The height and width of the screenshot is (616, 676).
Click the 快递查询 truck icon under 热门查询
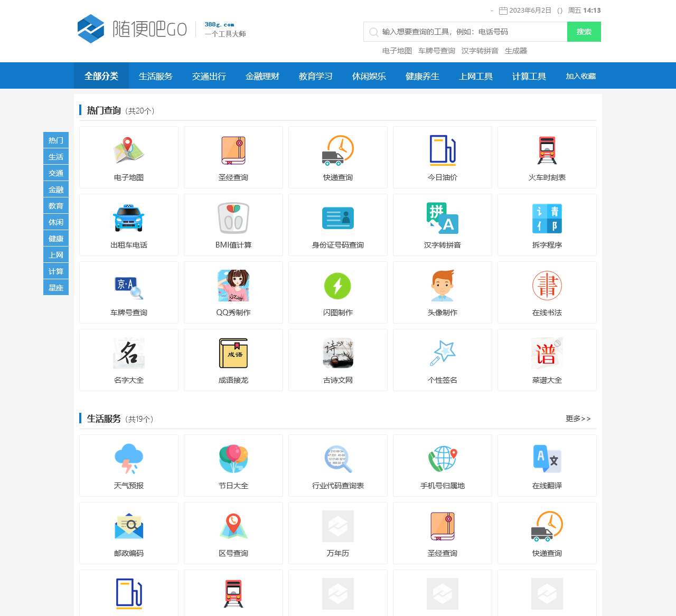click(338, 150)
